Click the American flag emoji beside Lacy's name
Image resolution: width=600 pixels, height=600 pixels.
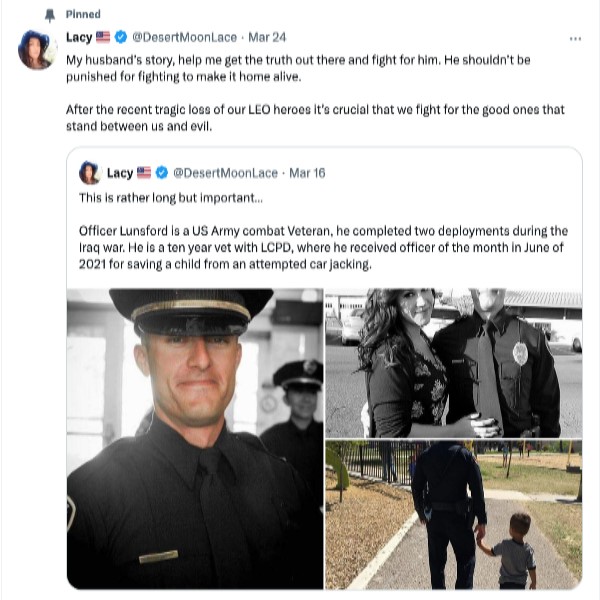tap(103, 37)
